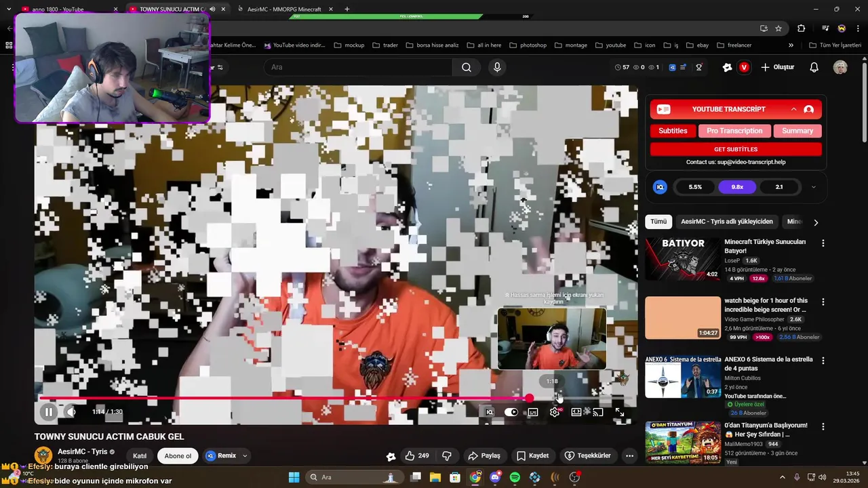Click the red playhead dot on the timeline
Image resolution: width=868 pixels, height=488 pixels.
[529, 399]
